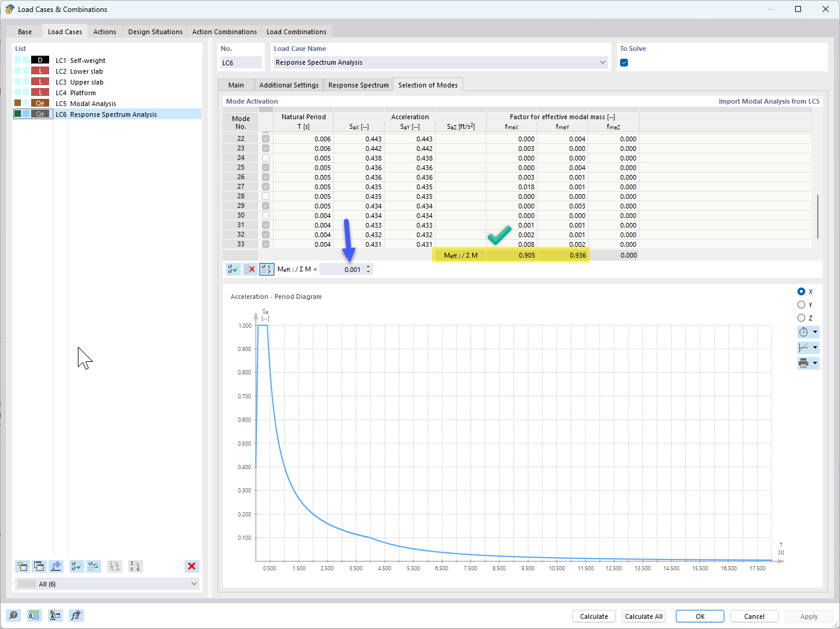Image resolution: width=840 pixels, height=629 pixels.
Task: Select LC5 Modal Analysis in the list
Action: (93, 104)
